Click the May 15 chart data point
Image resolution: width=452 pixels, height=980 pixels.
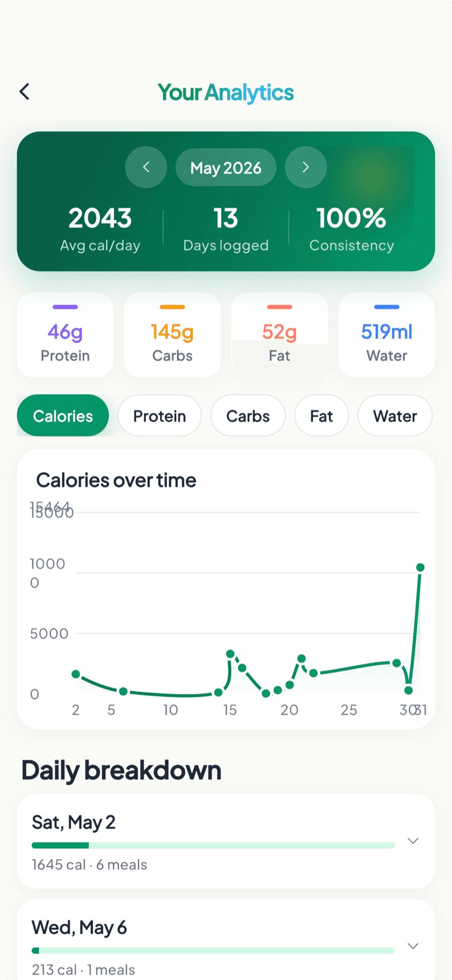pyautogui.click(x=230, y=654)
